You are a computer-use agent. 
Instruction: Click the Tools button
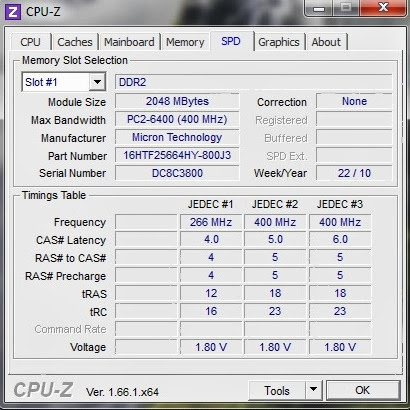point(277,390)
